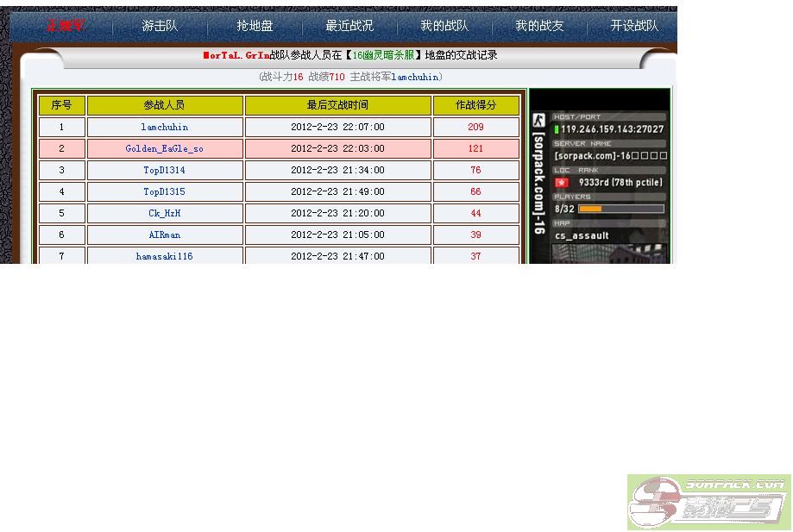Click the 作战得分 column header
Screen dimensions: 793x532
pos(475,105)
